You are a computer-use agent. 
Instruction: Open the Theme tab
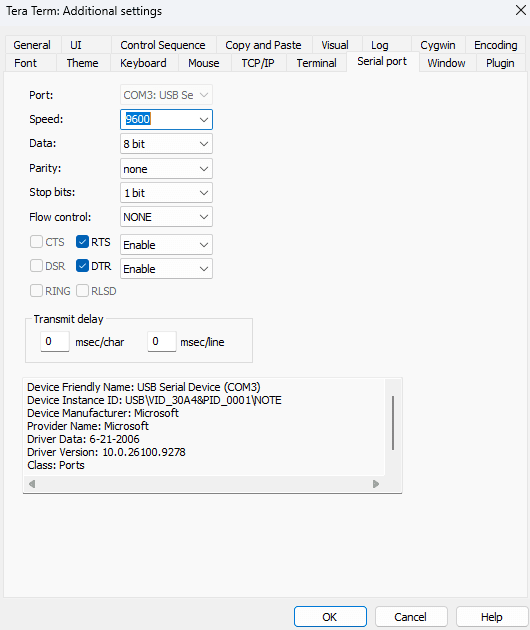coord(82,63)
